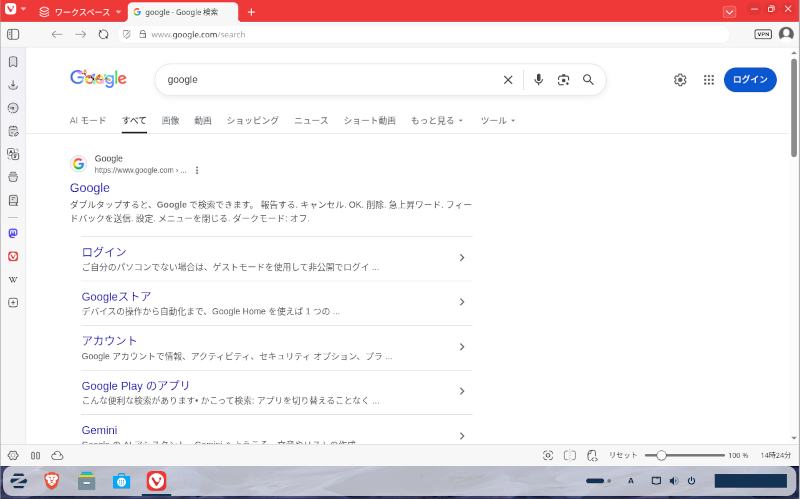800x499 pixels.
Task: Switch to 画像 results tab
Action: pyautogui.click(x=170, y=120)
